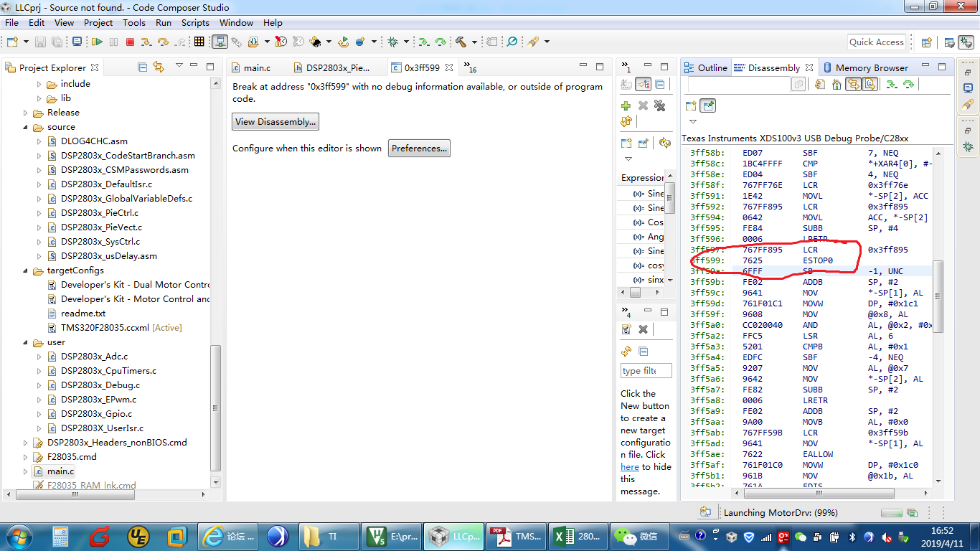Screen dimensions: 980x551
Task: Expand the include folder
Action: (39, 84)
